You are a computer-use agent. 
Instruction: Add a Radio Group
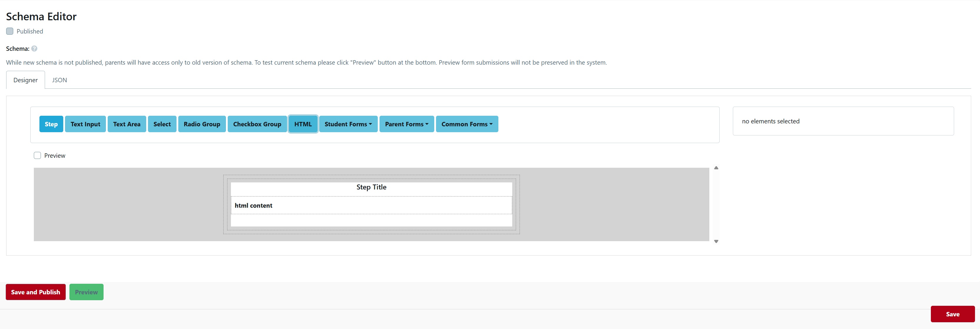202,124
